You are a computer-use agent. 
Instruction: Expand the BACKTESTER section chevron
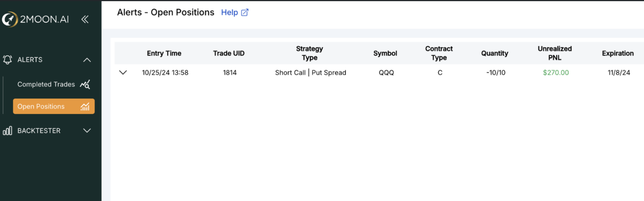pos(87,131)
